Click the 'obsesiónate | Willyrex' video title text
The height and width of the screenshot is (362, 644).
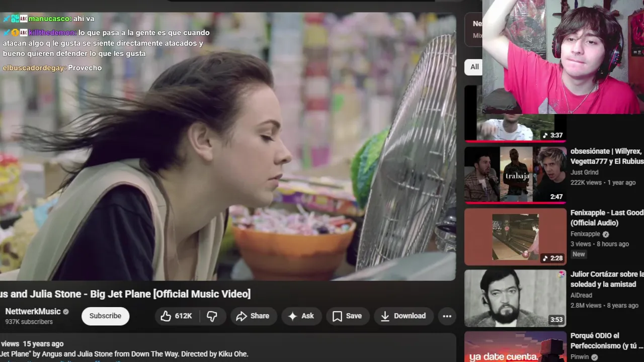pyautogui.click(x=607, y=156)
